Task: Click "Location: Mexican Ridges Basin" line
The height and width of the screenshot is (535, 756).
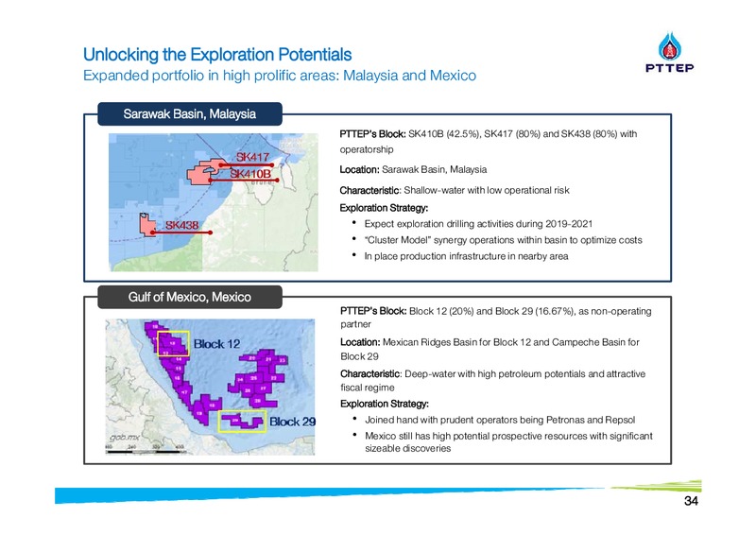Action: (x=490, y=350)
